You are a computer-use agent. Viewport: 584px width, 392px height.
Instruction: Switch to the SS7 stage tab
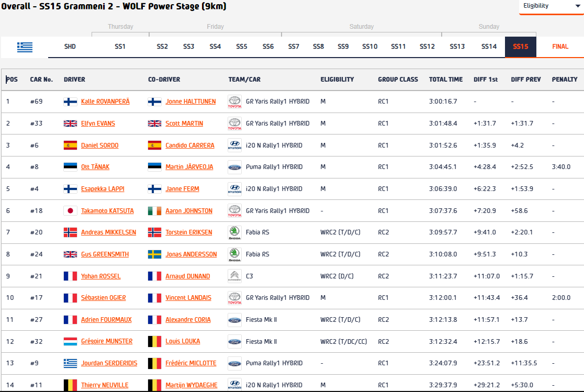click(294, 47)
